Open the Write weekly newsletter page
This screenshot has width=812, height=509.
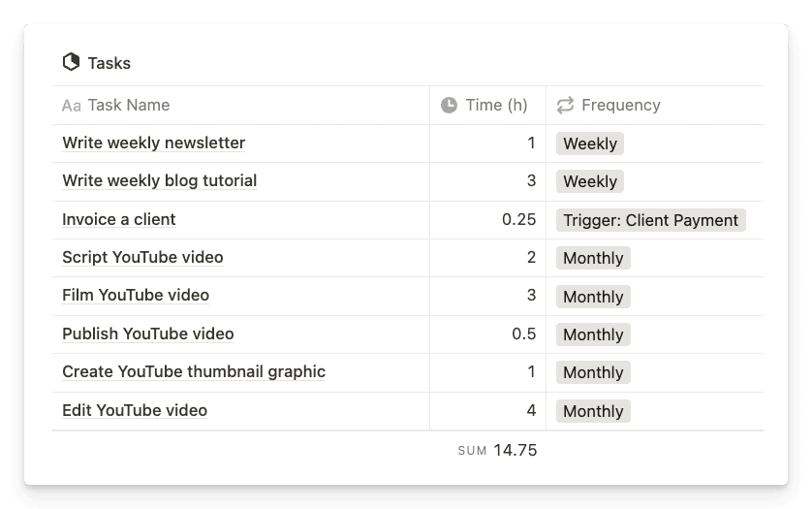[x=154, y=143]
